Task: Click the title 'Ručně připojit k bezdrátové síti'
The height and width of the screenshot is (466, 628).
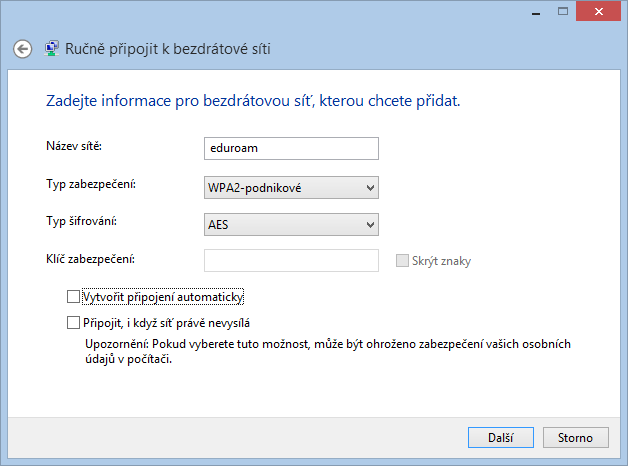Action: pyautogui.click(x=168, y=49)
